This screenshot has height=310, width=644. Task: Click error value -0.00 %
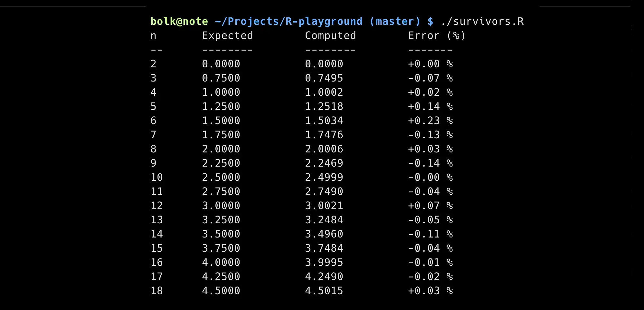point(430,177)
